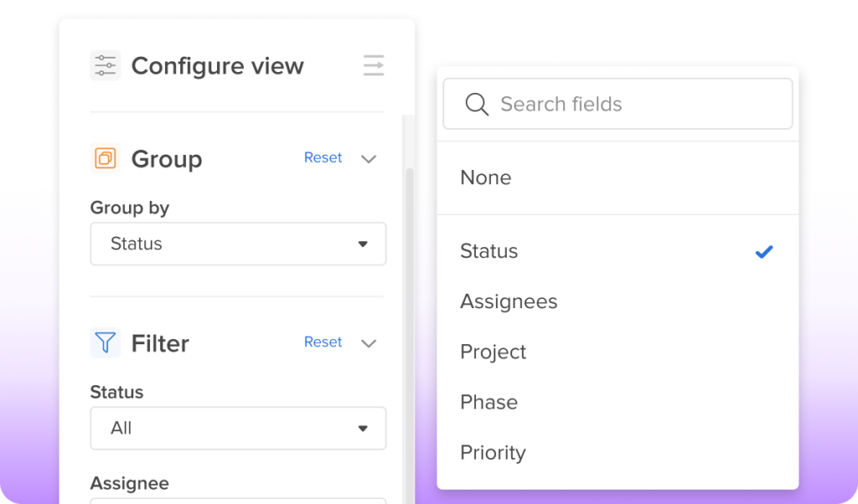Select None in the fields list

click(x=485, y=177)
